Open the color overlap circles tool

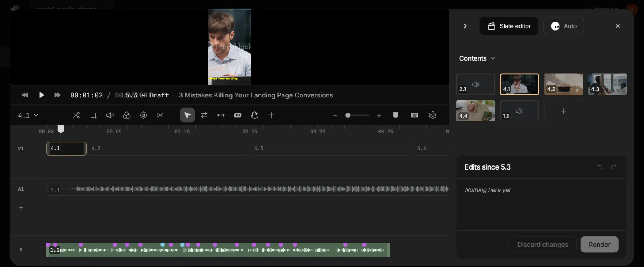click(127, 115)
